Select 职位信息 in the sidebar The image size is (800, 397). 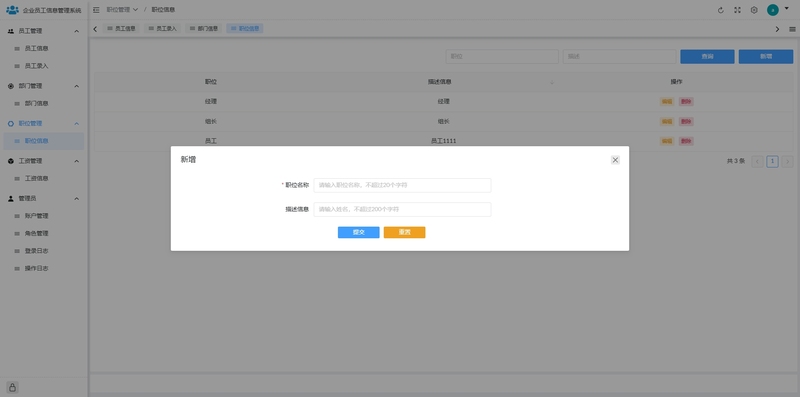[43, 141]
